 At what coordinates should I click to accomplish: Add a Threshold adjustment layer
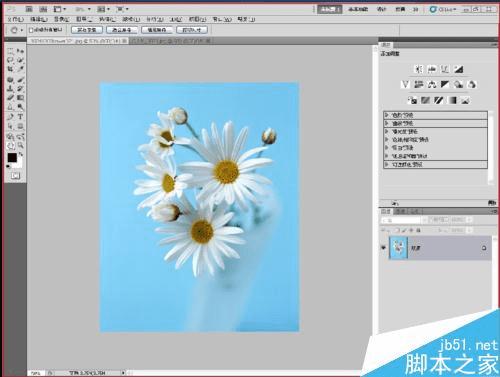[x=439, y=100]
